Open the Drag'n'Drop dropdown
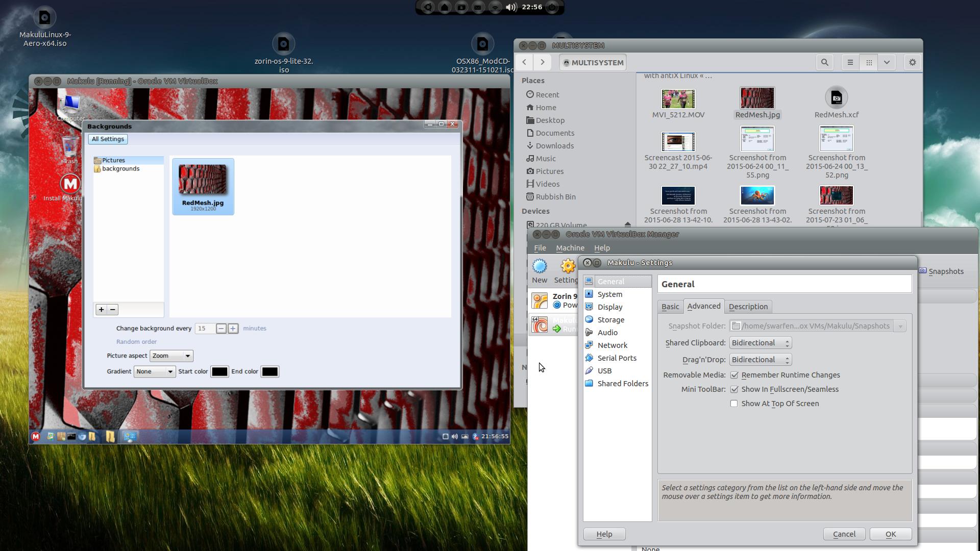The height and width of the screenshot is (551, 980). click(x=760, y=360)
